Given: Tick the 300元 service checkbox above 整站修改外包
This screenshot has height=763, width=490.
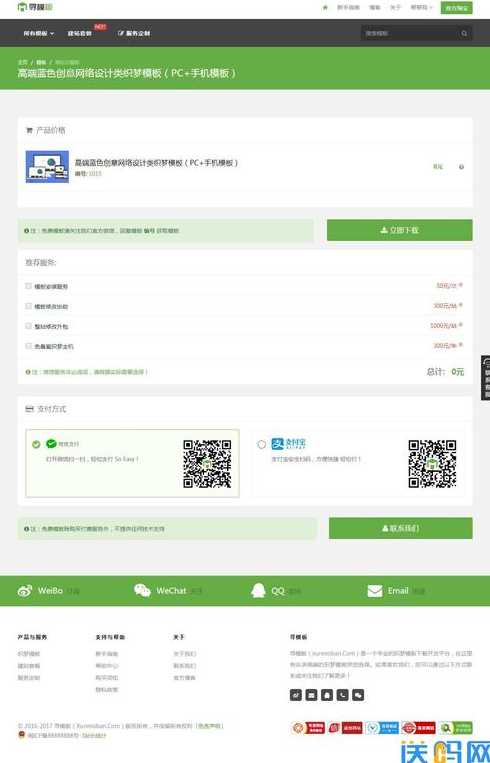Looking at the screenshot, I should click(x=28, y=306).
